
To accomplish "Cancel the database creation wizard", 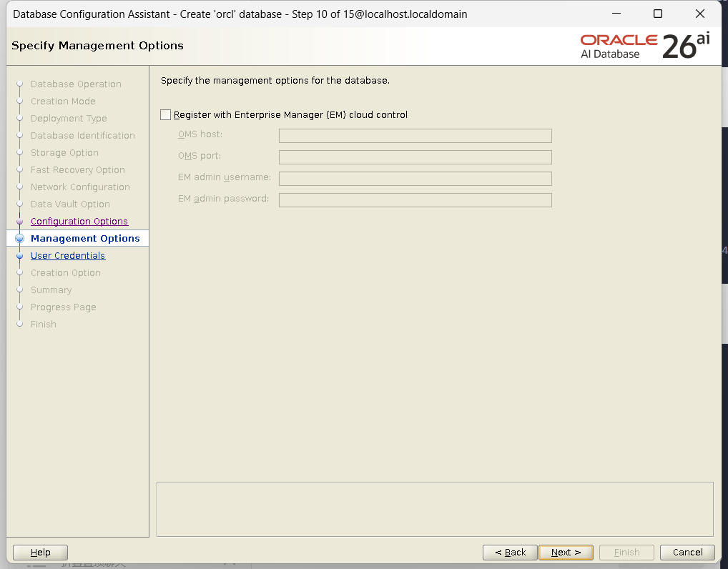I will coord(688,553).
